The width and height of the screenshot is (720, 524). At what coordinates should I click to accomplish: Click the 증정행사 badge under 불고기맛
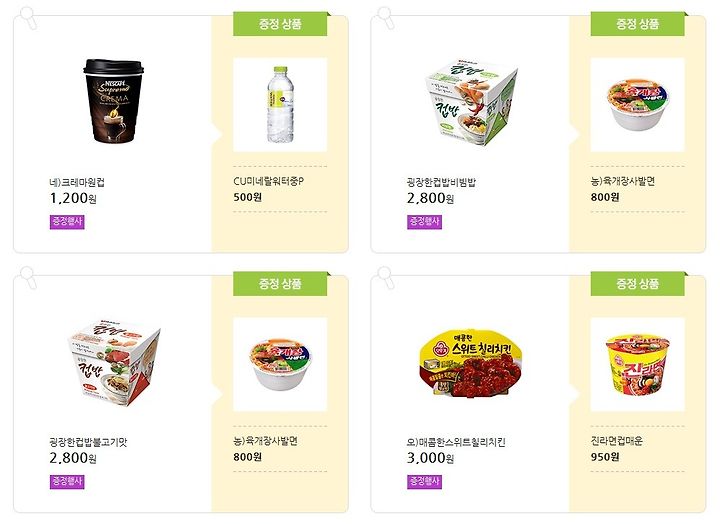(67, 482)
